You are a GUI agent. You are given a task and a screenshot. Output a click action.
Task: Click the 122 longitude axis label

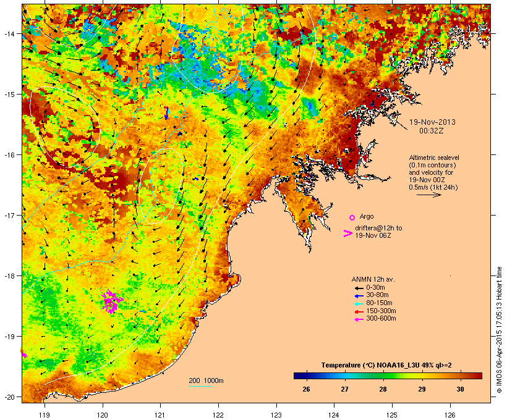point(218,415)
